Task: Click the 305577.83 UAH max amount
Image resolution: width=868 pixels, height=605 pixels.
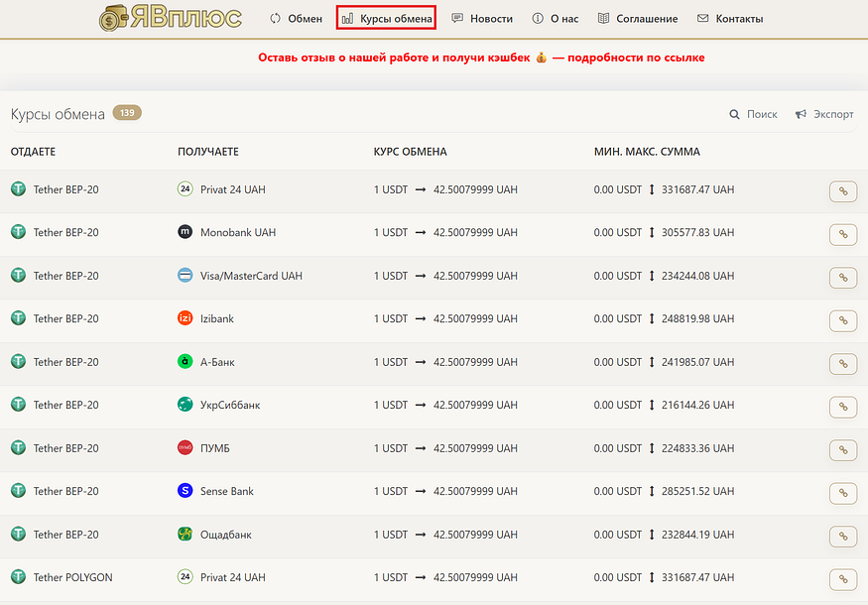Action: (698, 232)
